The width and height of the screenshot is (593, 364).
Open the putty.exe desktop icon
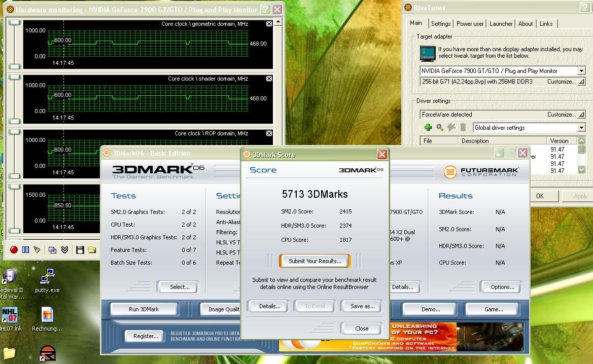click(47, 281)
